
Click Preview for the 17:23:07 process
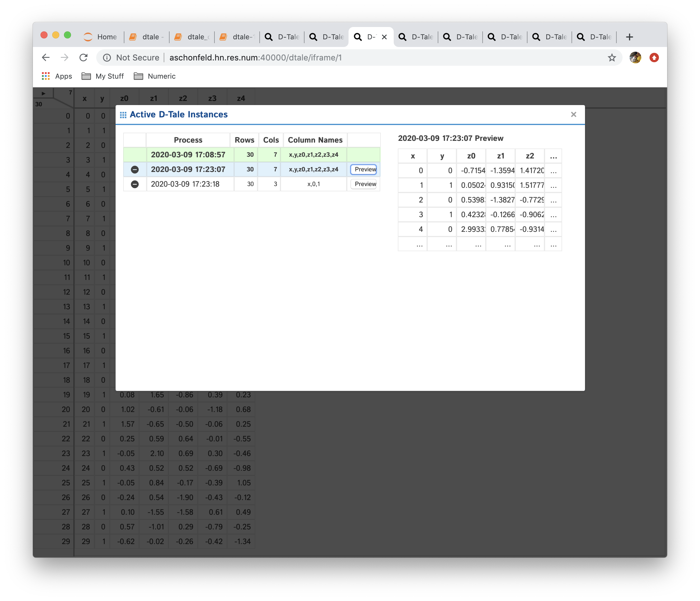coord(364,169)
